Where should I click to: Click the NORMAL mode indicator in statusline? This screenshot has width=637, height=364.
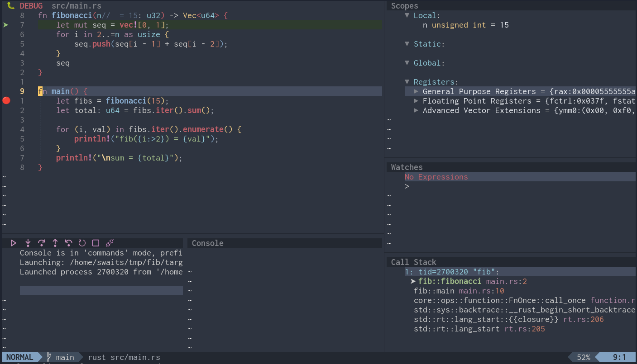coord(20,357)
